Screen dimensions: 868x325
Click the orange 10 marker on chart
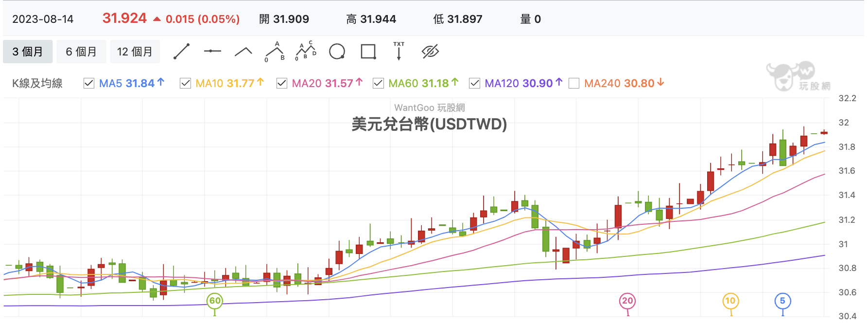pyautogui.click(x=730, y=301)
